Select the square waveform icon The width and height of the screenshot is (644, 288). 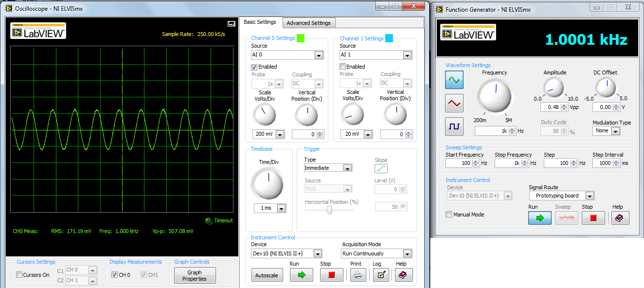[x=454, y=126]
